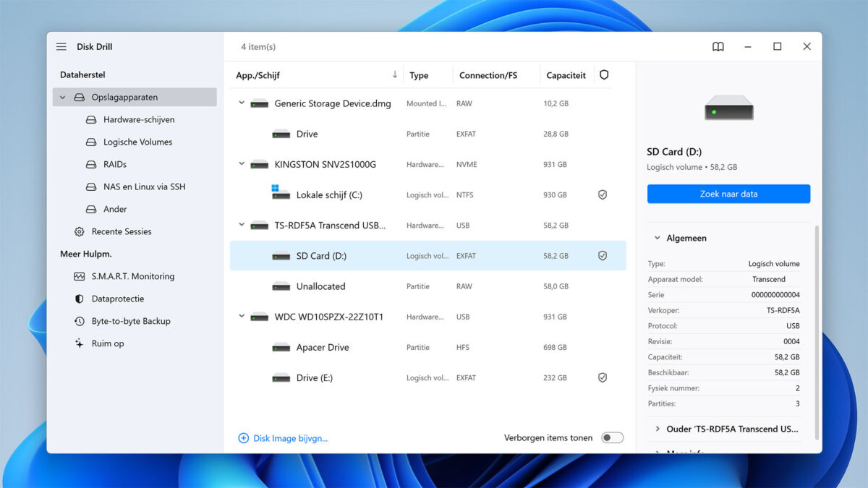The height and width of the screenshot is (488, 868).
Task: Click the shield column header icon
Action: pyautogui.click(x=604, y=75)
